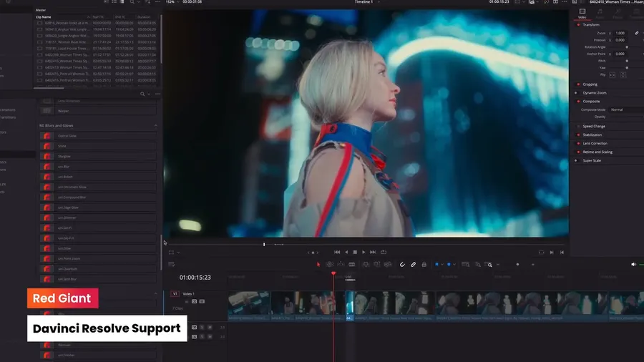Search the effects library with magnifier icon
644x362 pixels.
tap(142, 94)
